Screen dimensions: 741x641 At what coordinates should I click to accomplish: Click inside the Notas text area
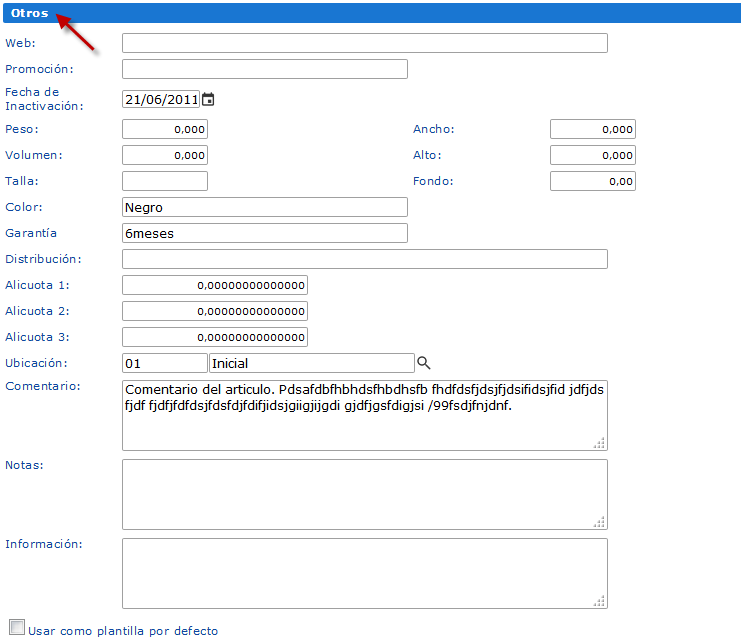365,494
